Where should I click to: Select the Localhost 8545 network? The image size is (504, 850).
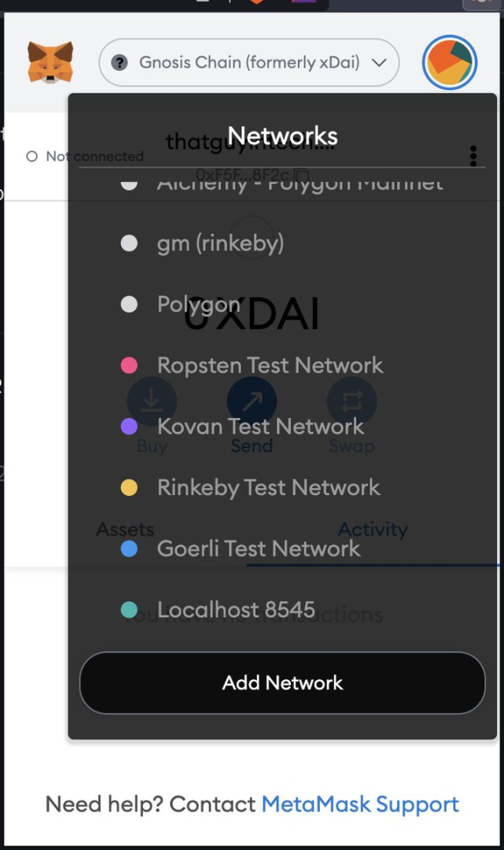pyautogui.click(x=236, y=610)
